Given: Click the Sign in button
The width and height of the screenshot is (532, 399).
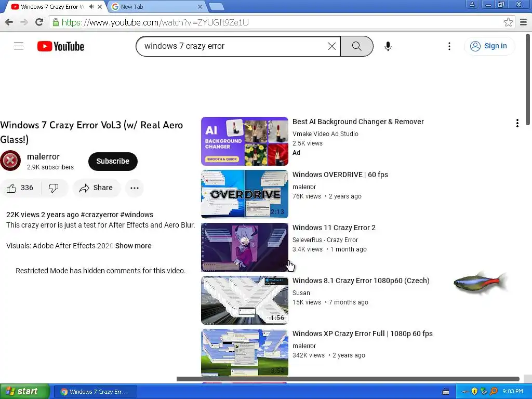Looking at the screenshot, I should (489, 46).
